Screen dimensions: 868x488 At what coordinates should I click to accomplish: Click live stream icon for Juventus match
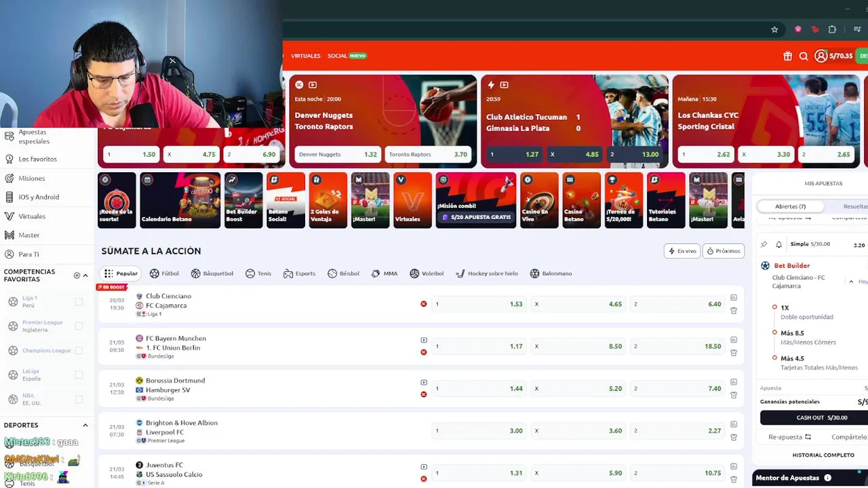pos(424,467)
